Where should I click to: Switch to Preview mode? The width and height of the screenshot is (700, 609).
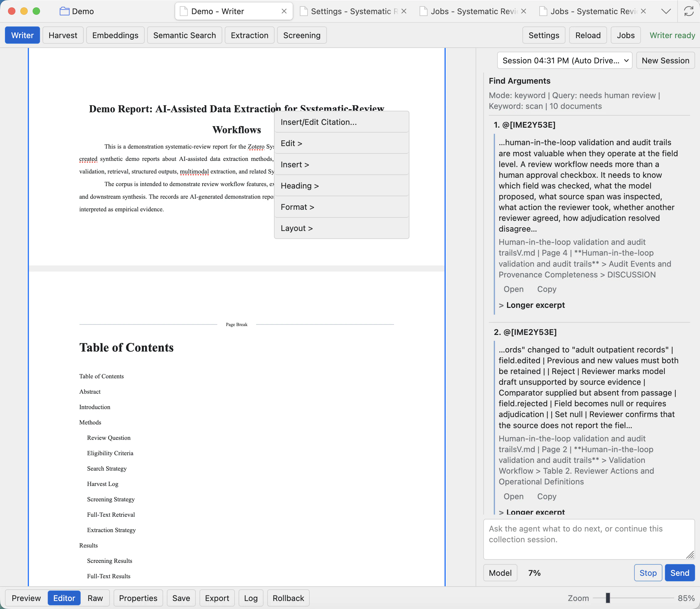click(26, 598)
